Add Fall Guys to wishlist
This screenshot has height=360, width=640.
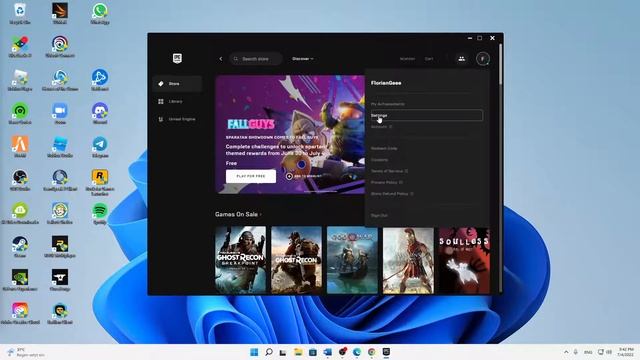(x=304, y=176)
